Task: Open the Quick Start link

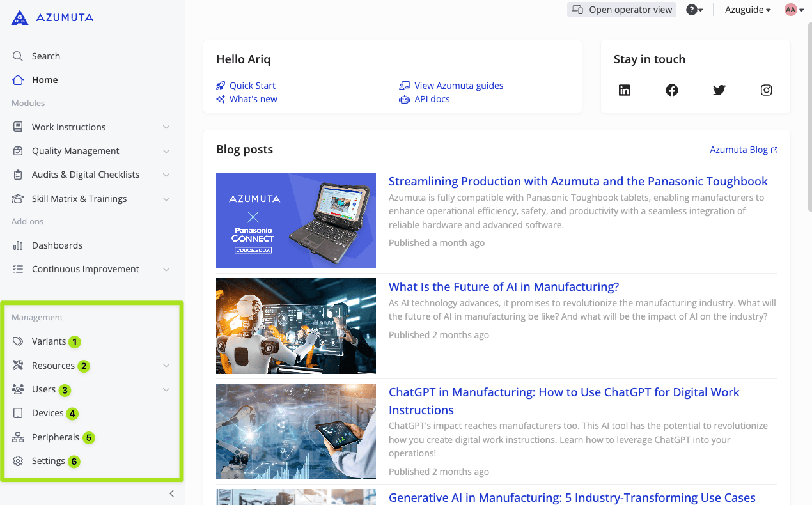Action: tap(252, 86)
